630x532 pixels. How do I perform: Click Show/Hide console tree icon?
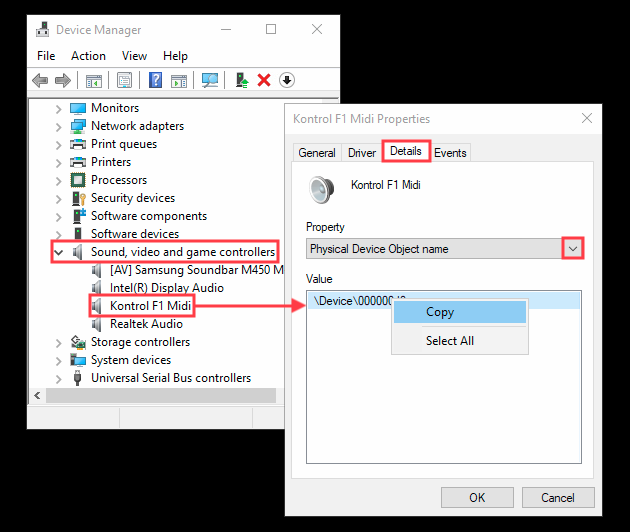[x=94, y=80]
